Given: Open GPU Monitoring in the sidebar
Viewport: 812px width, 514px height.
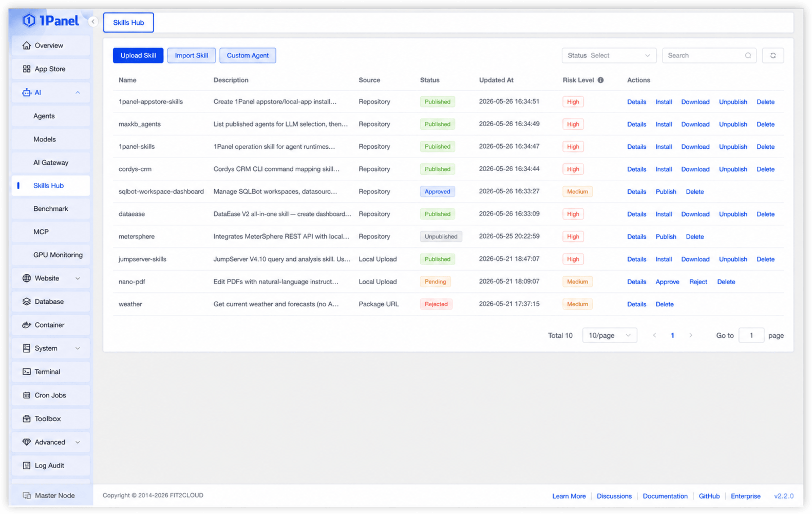Looking at the screenshot, I should (x=51, y=255).
